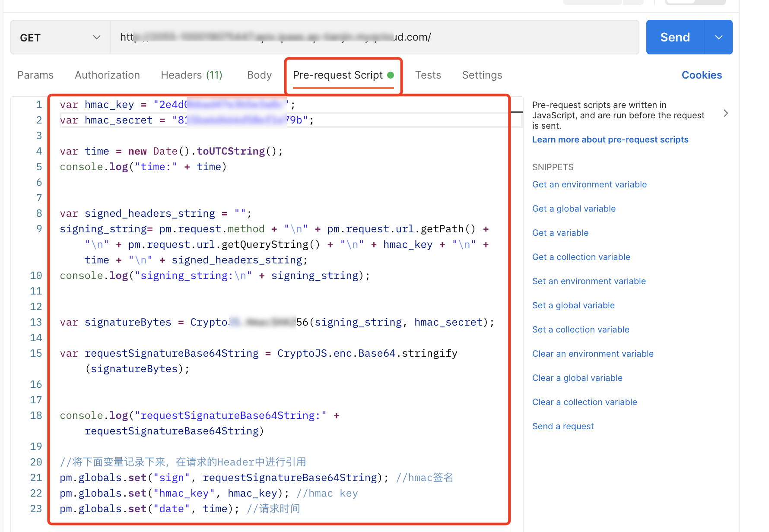The height and width of the screenshot is (532, 769).
Task: Open the Headers (11) tab
Action: (191, 75)
